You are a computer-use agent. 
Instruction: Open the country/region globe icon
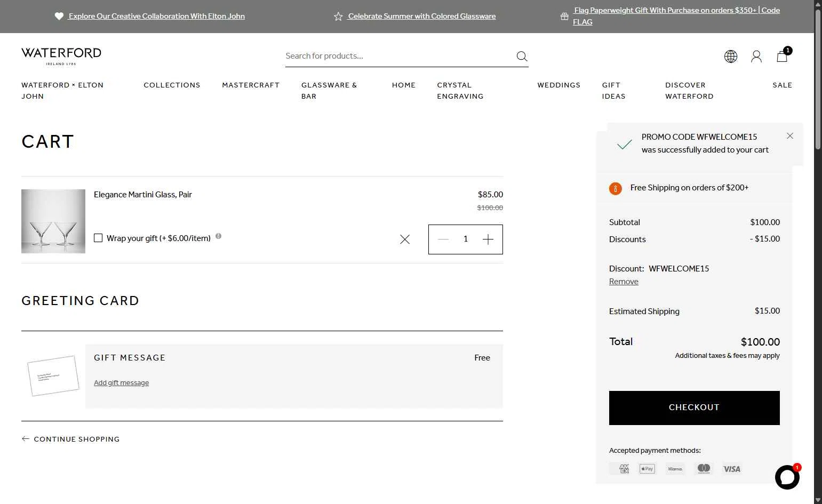point(731,56)
